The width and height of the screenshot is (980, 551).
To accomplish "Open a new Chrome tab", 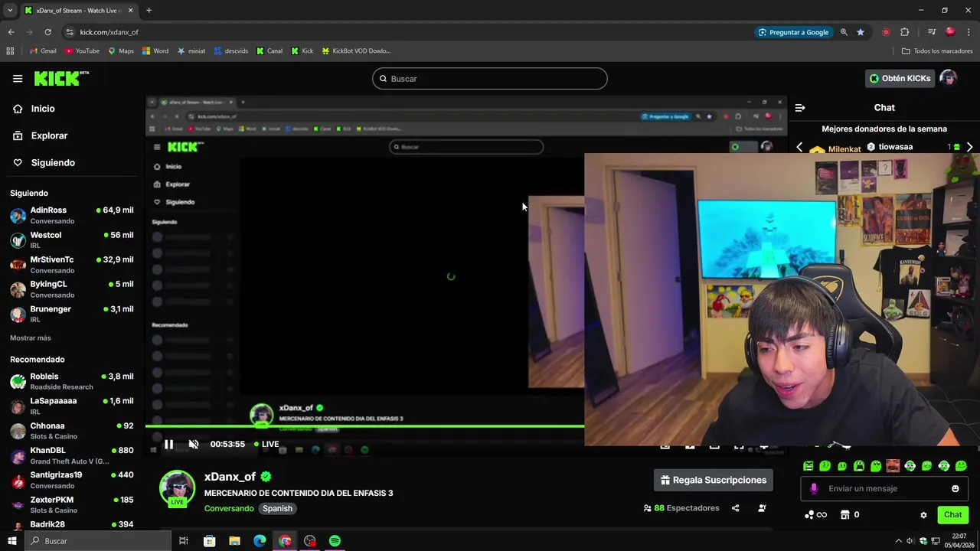I will click(x=149, y=11).
